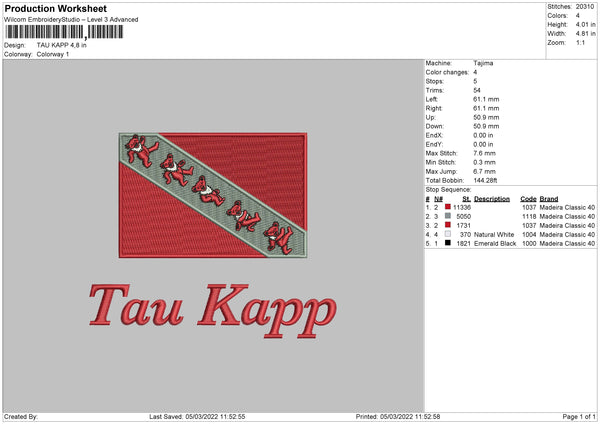Click Width value 4.81 in
Viewport: 600px width, 424px height.
tap(585, 34)
